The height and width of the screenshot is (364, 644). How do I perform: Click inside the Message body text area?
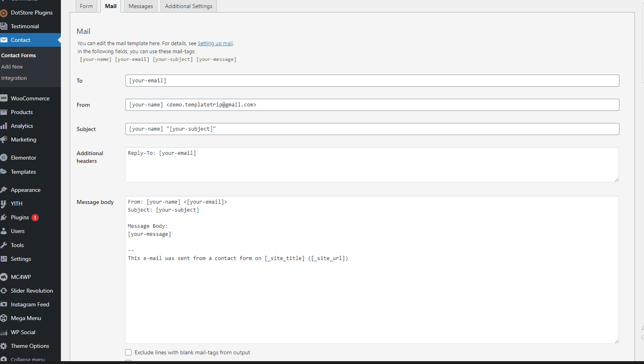(x=372, y=270)
